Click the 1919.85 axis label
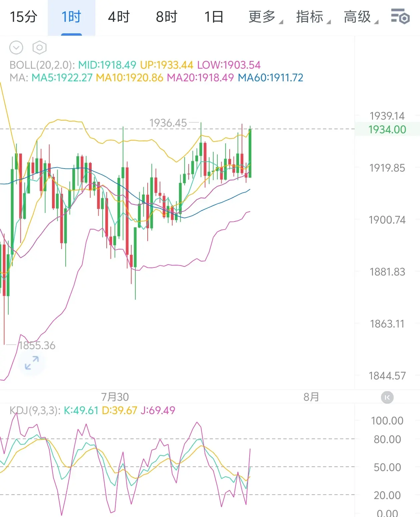This screenshot has width=420, height=517. tap(387, 168)
